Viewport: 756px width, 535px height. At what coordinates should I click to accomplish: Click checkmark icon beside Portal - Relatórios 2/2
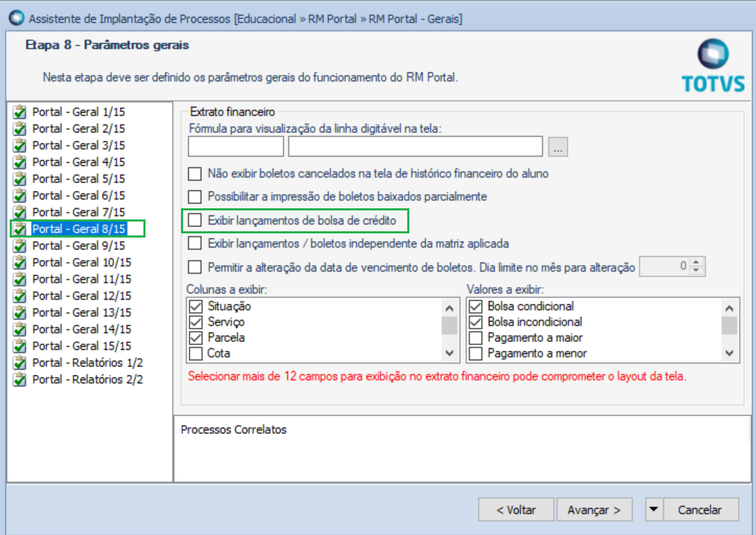point(19,380)
